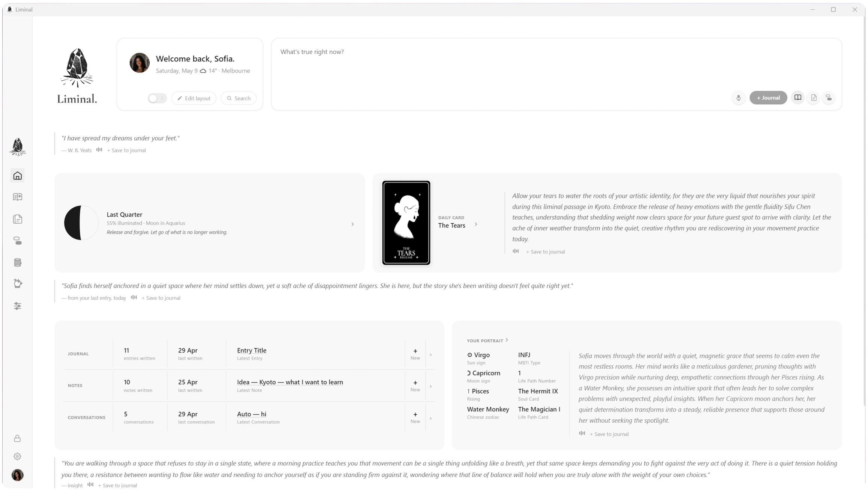The height and width of the screenshot is (491, 868).
Task: Open the sliders preferences icon in sidebar
Action: 17,306
